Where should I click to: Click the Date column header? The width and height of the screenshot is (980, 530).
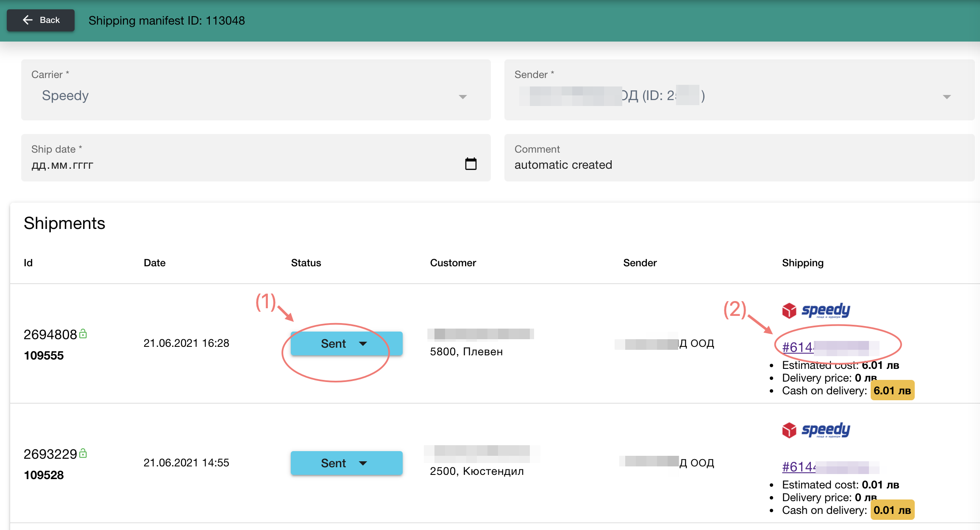point(154,263)
